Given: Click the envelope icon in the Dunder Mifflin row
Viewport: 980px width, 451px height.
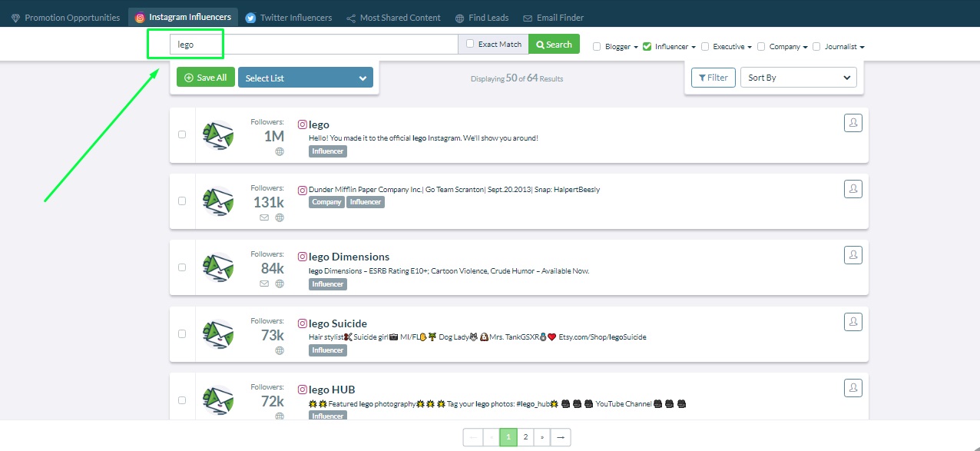Looking at the screenshot, I should pos(264,217).
